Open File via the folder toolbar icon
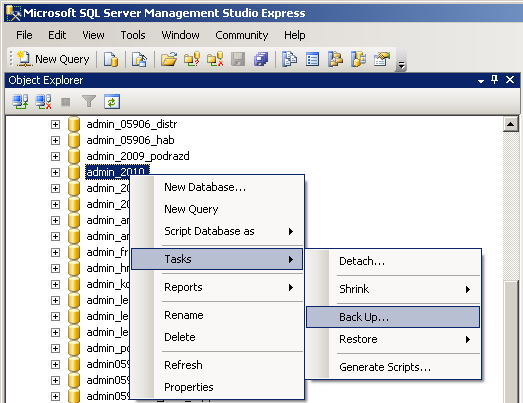Screen dimensions: 523x403 click(169, 59)
